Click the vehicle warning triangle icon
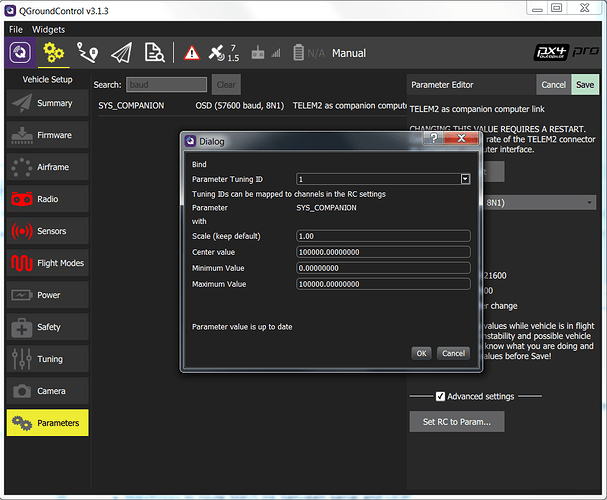 pos(192,53)
